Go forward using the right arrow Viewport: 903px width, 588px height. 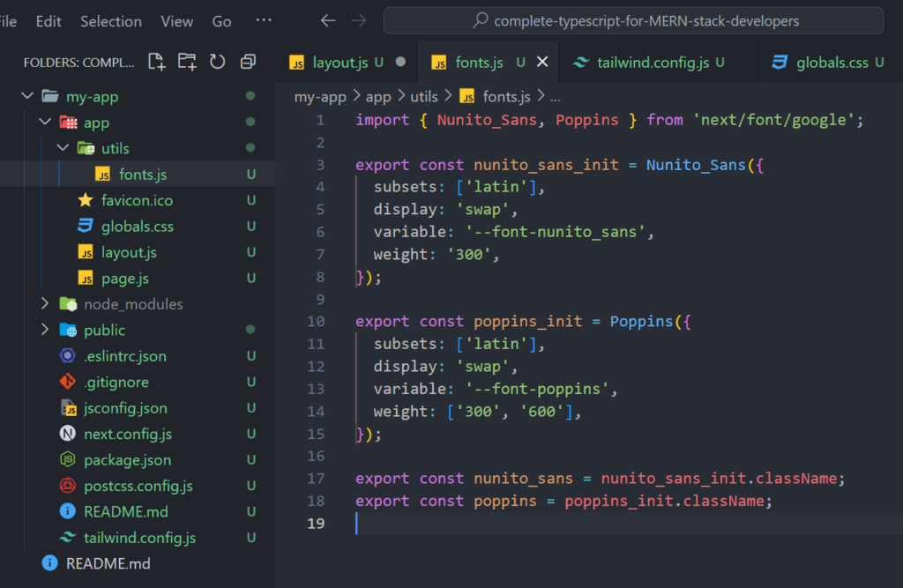pyautogui.click(x=359, y=20)
